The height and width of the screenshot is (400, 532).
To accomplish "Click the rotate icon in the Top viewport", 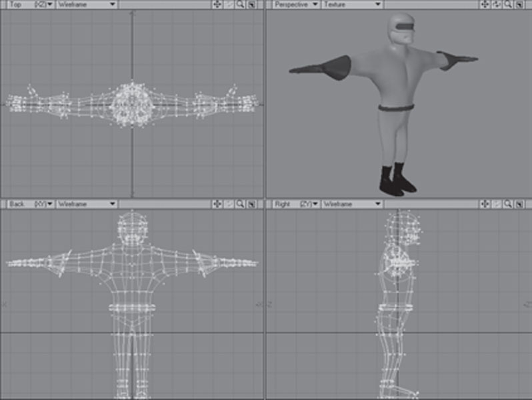I will [229, 5].
